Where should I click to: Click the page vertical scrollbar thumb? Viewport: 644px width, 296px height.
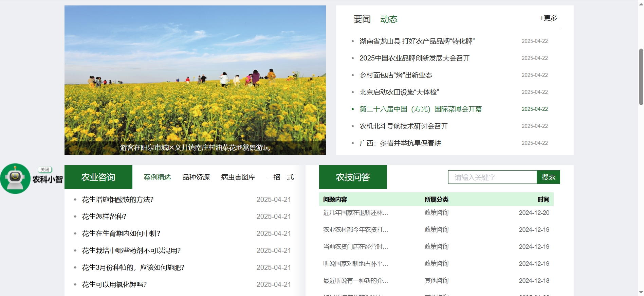click(641, 76)
